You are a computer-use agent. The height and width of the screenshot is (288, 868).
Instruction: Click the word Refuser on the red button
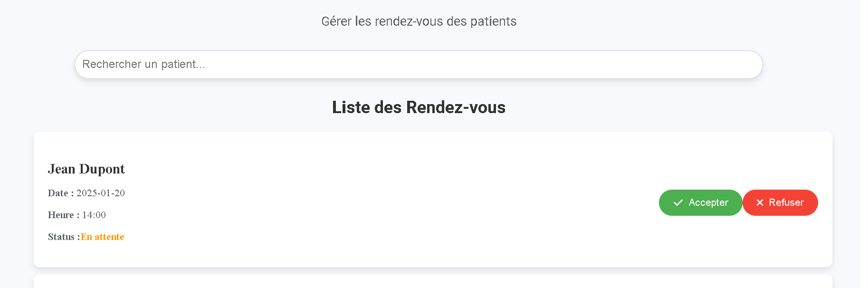[x=786, y=203]
